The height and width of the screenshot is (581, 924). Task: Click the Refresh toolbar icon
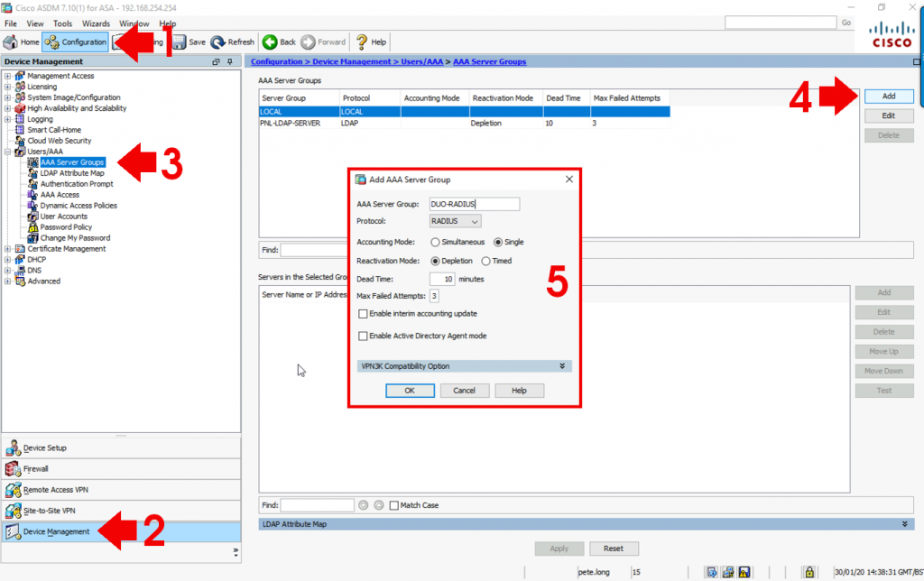pyautogui.click(x=218, y=41)
